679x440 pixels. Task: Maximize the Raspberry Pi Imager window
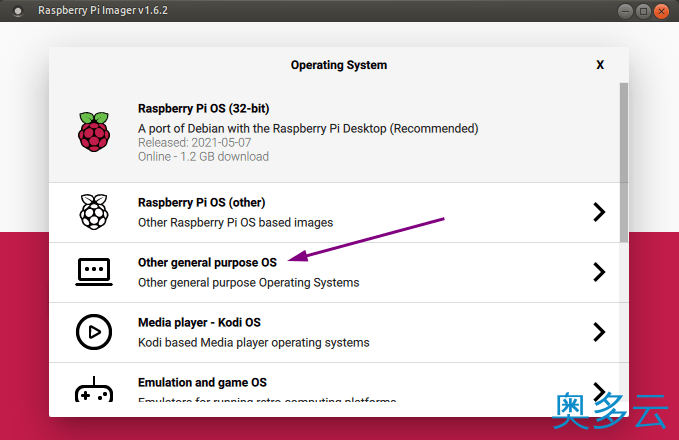pyautogui.click(x=643, y=11)
